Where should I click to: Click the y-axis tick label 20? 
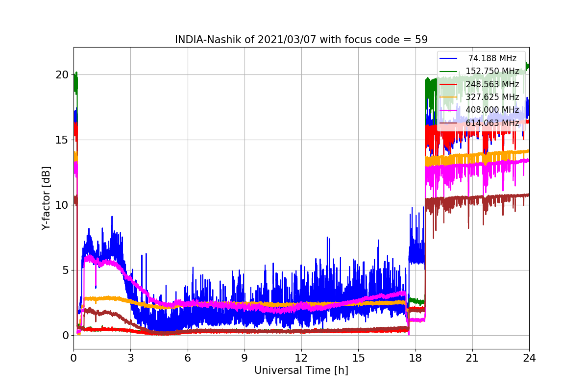pyautogui.click(x=62, y=75)
